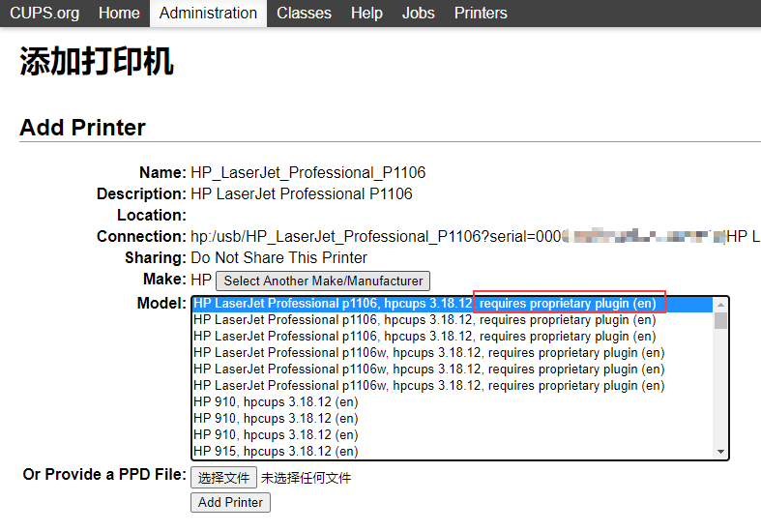This screenshot has width=761, height=532.
Task: Select the first HP LaserJet Professional p1106w entry
Action: point(453,353)
